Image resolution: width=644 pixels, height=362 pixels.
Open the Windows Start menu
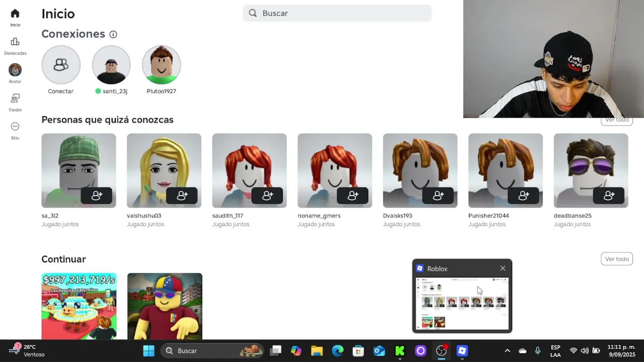[x=149, y=351]
